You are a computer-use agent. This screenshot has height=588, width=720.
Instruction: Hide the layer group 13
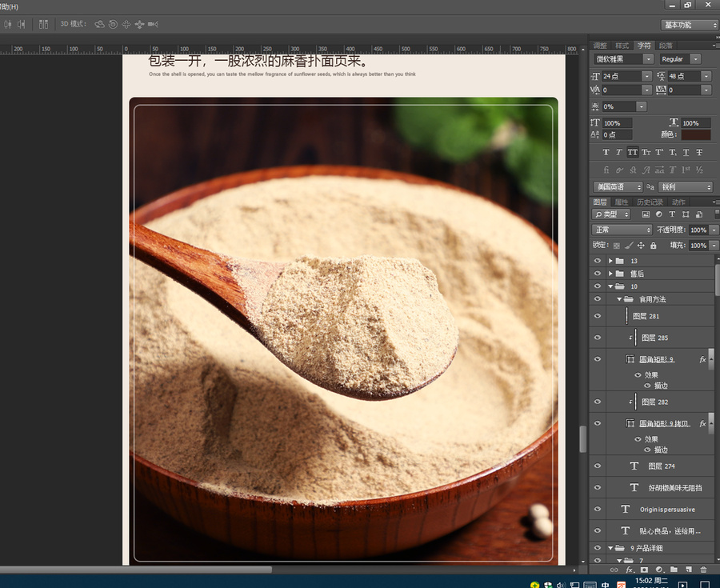(598, 261)
